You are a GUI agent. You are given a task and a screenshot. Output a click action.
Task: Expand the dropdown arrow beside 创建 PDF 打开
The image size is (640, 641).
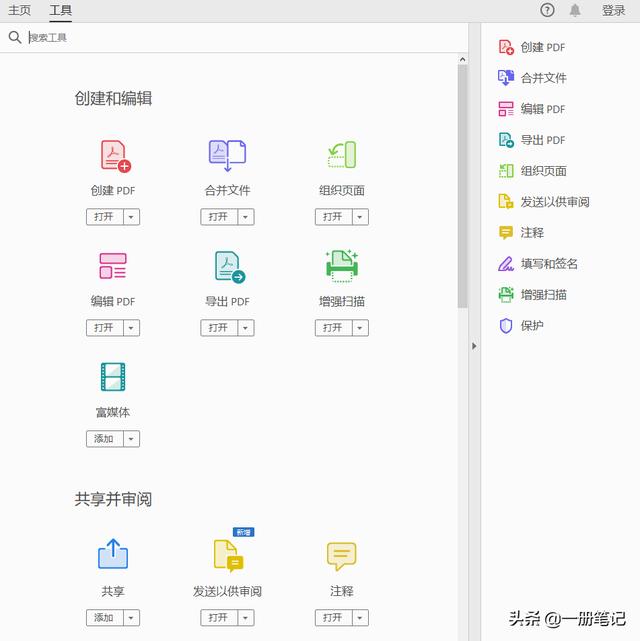131,217
